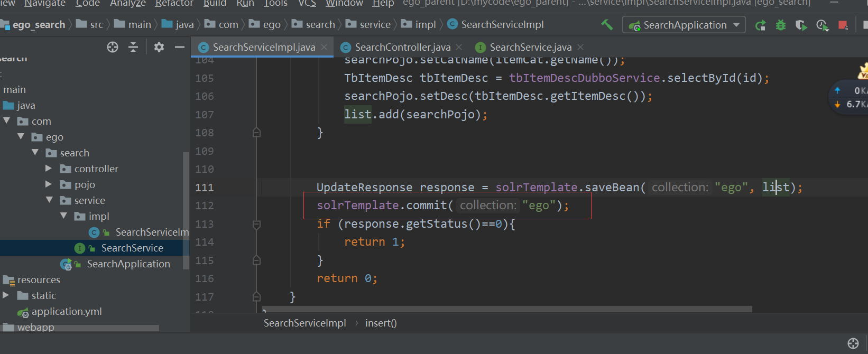The image size is (868, 354).
Task: Fold the block ending at line 115
Action: [x=256, y=260]
